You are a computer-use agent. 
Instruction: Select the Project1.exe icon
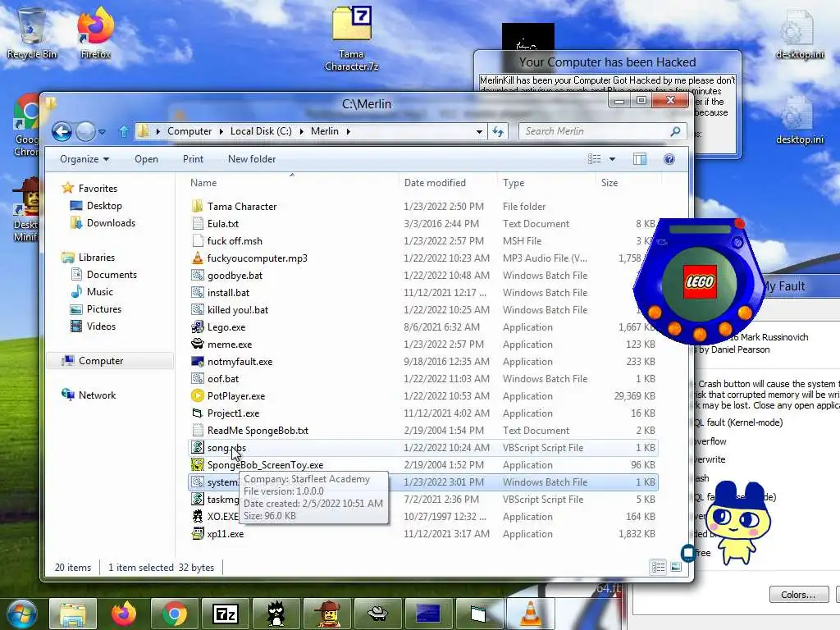[x=198, y=413]
